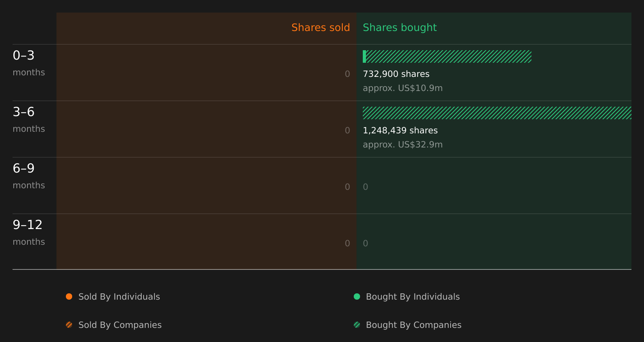Select the 3–6 months row label

[29, 119]
